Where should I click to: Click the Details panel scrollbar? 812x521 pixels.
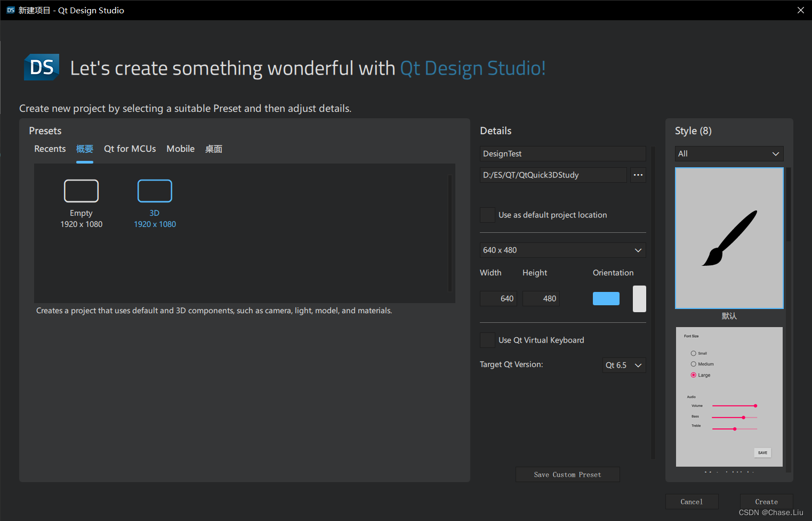pyautogui.click(x=653, y=302)
